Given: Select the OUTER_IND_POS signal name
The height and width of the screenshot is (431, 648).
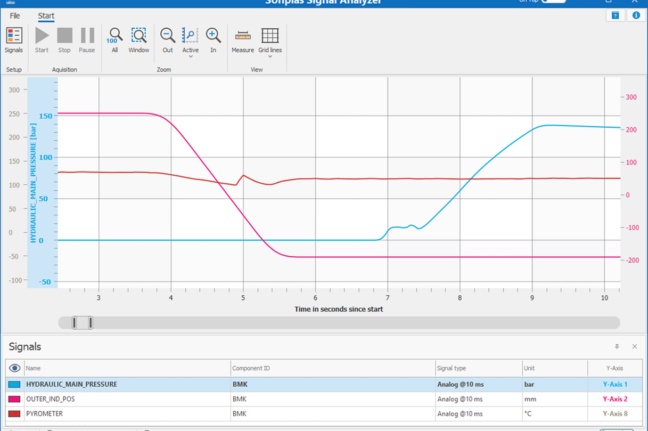Looking at the screenshot, I should pyautogui.click(x=50, y=399).
